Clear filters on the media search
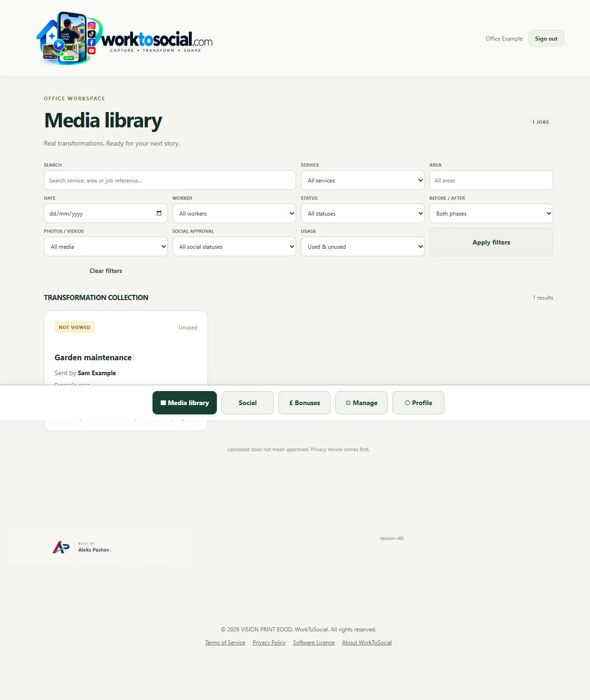 [106, 271]
